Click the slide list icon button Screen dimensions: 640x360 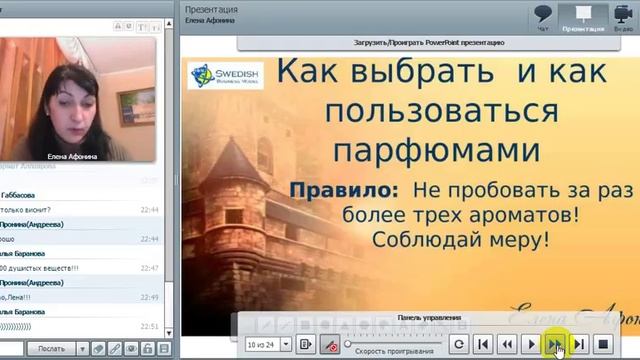[305, 344]
